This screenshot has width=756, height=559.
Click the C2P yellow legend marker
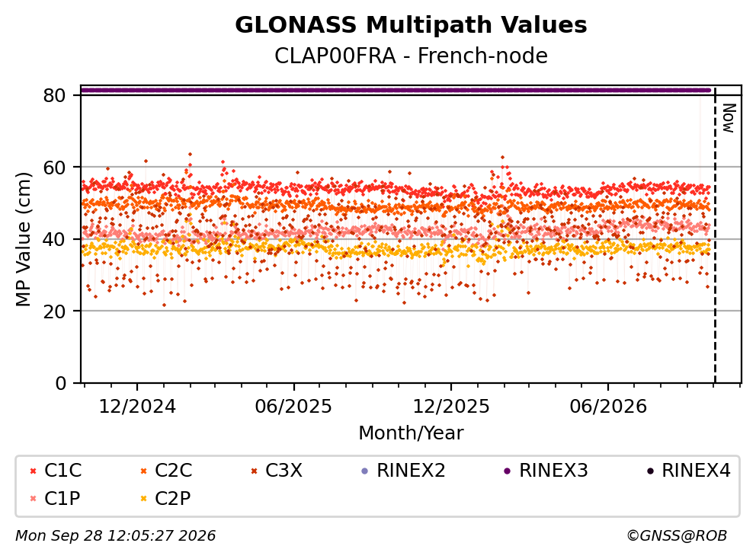click(x=144, y=499)
